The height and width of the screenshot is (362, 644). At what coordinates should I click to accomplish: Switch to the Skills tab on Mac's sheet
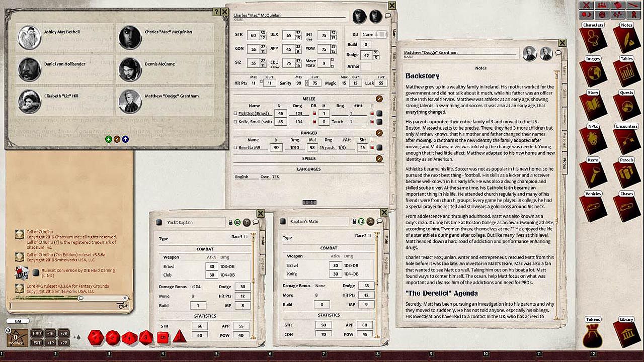coord(394,56)
